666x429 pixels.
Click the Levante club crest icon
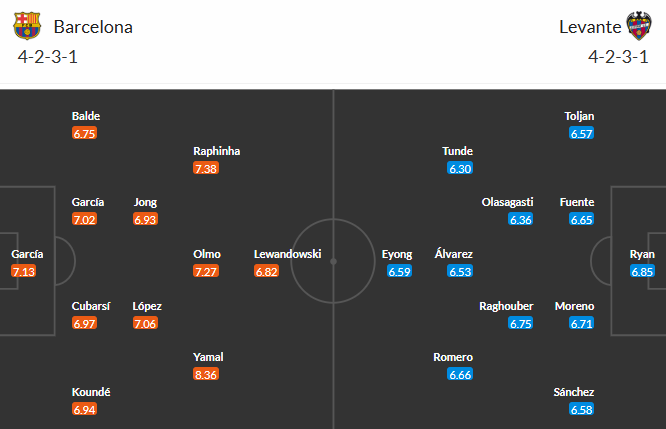pyautogui.click(x=637, y=26)
